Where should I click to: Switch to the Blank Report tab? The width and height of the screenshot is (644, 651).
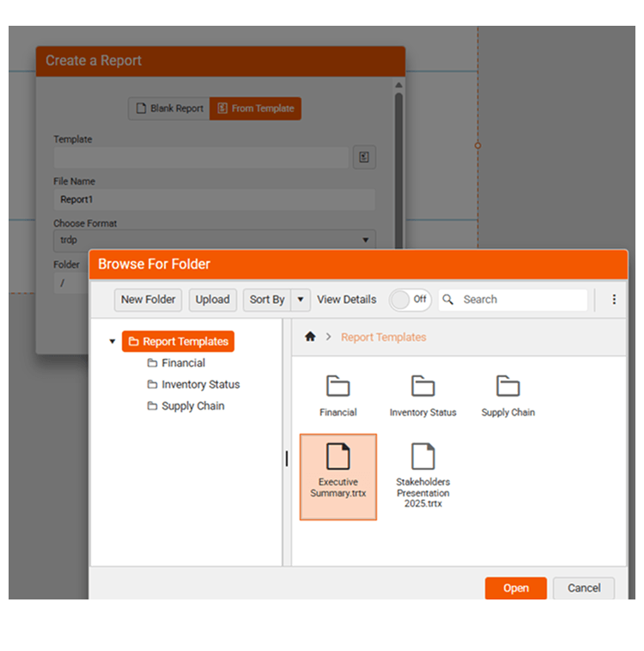tap(169, 108)
